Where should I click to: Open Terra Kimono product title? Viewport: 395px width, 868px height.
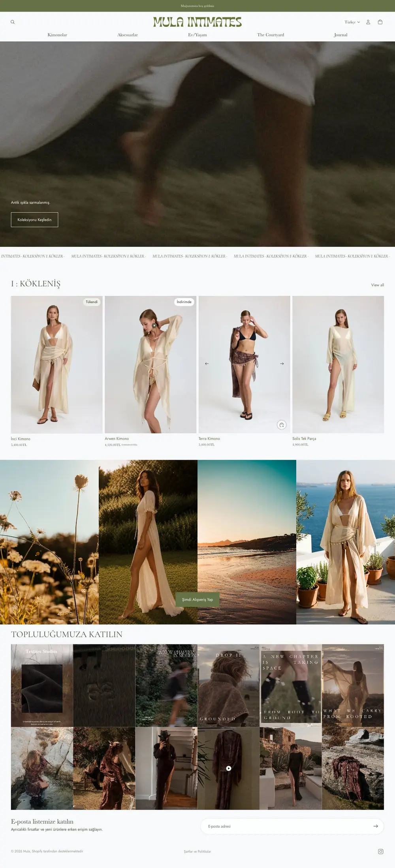click(209, 439)
